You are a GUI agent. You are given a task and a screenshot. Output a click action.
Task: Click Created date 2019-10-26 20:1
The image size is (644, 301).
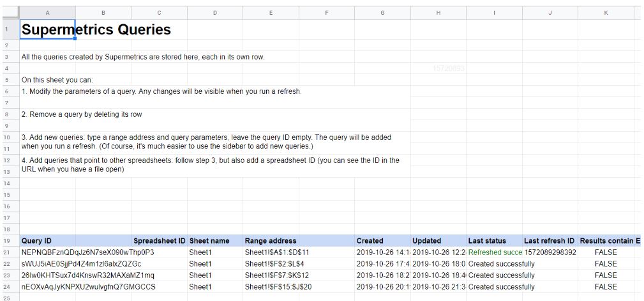point(383,286)
